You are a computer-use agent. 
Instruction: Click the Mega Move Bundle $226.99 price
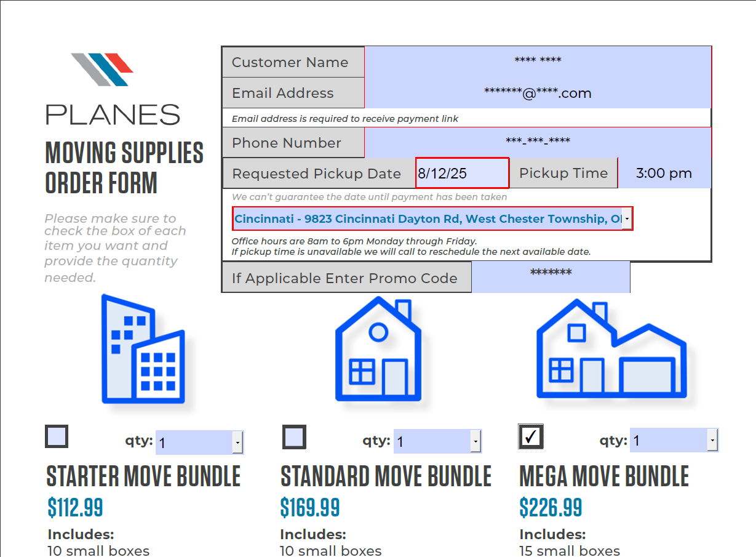(550, 508)
